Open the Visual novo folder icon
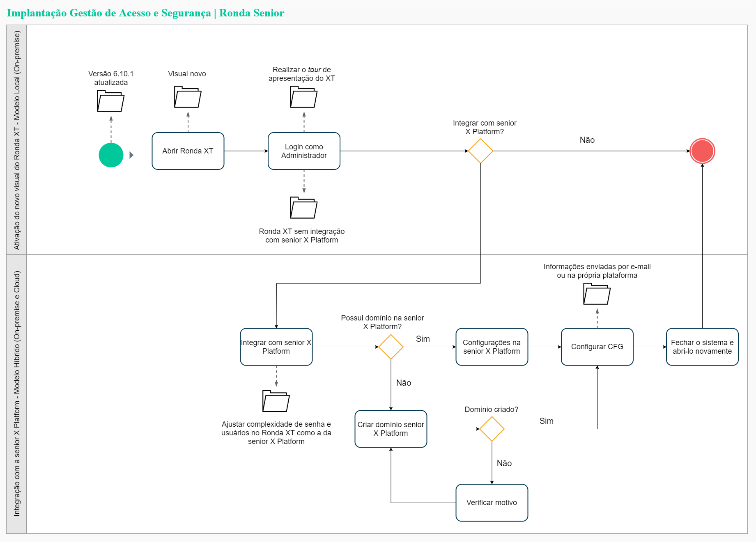The image size is (756, 542). [188, 97]
